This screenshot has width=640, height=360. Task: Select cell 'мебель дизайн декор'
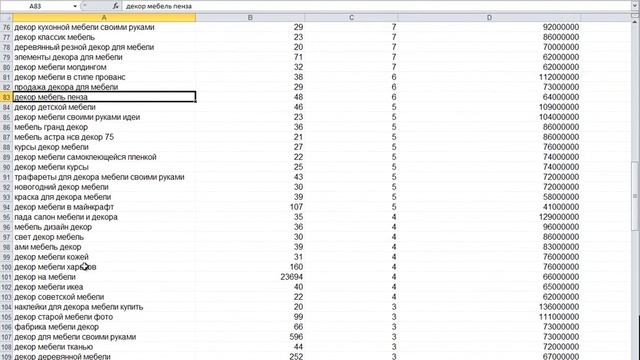click(x=104, y=227)
